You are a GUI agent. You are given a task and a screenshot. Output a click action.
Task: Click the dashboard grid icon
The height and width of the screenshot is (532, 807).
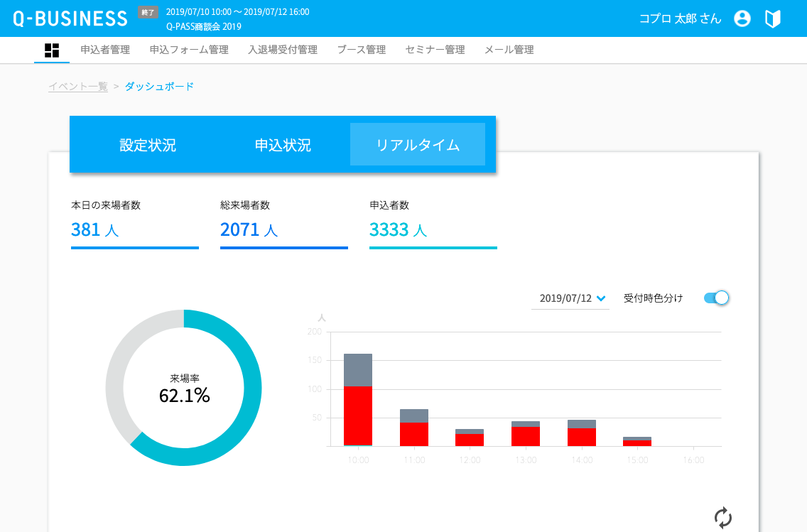pos(52,50)
